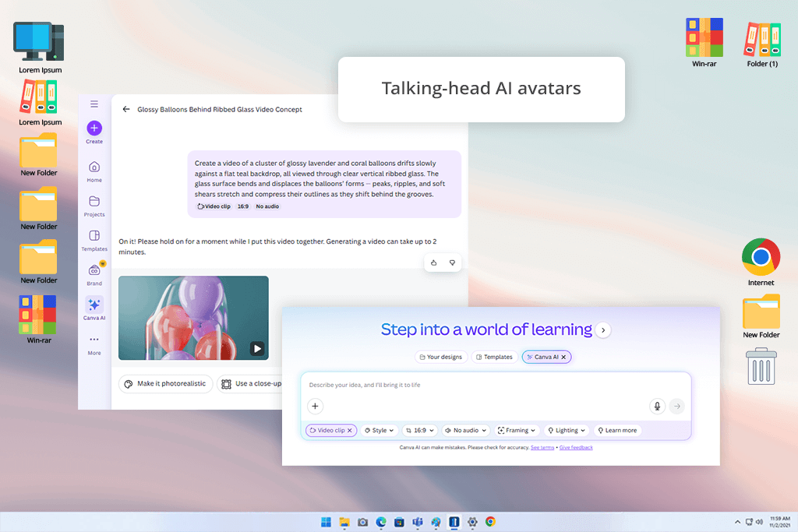Remove the Canva AI chip with its X
This screenshot has width=798, height=532.
coord(563,357)
